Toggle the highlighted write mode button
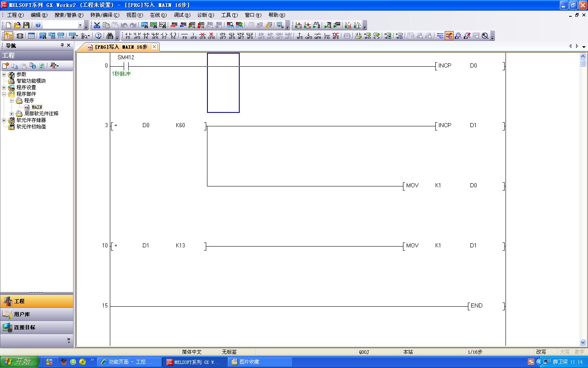 [449, 36]
